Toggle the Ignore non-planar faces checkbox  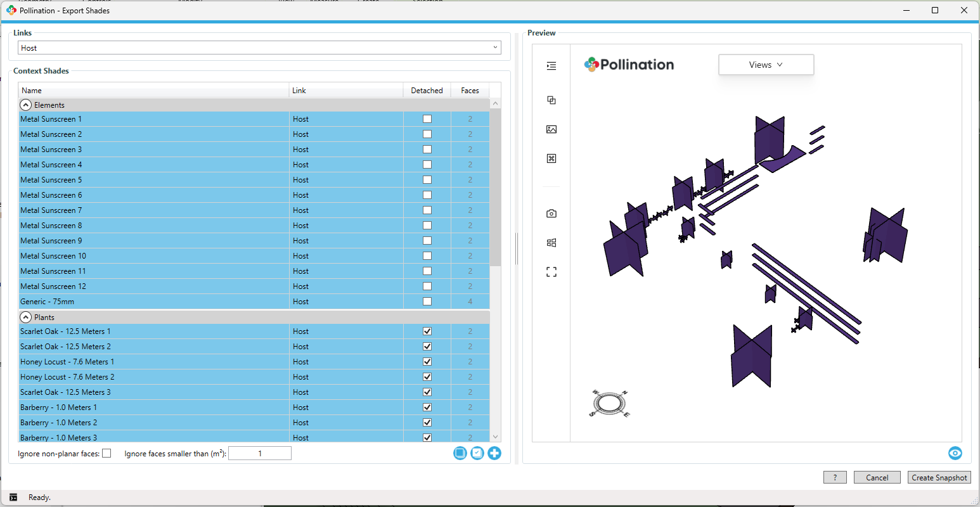[x=106, y=453]
